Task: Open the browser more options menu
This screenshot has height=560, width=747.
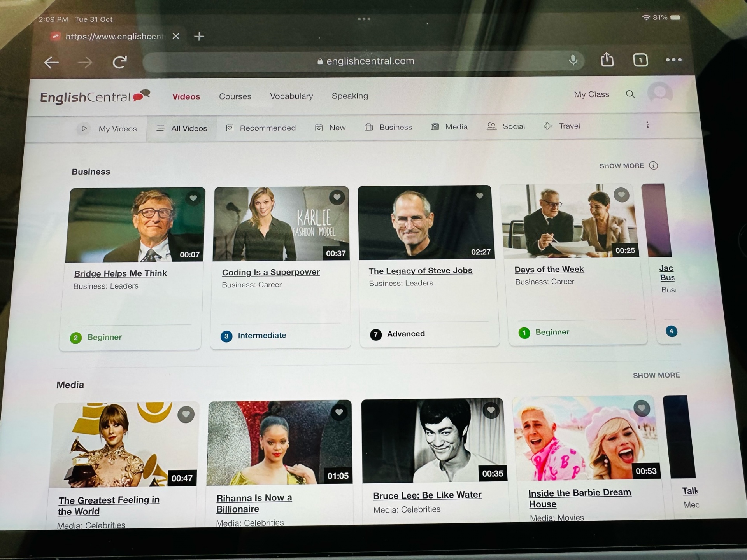Action: [x=673, y=60]
